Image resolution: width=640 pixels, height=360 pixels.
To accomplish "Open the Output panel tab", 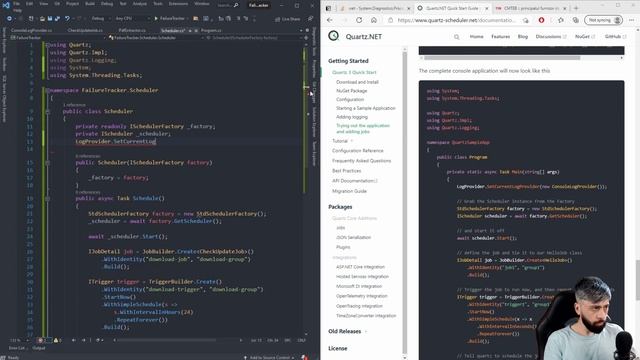I will point(39,348).
